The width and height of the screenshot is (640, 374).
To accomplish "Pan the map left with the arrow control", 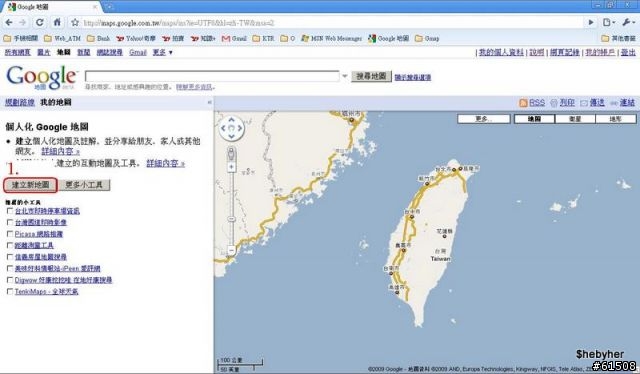I will [x=223, y=128].
